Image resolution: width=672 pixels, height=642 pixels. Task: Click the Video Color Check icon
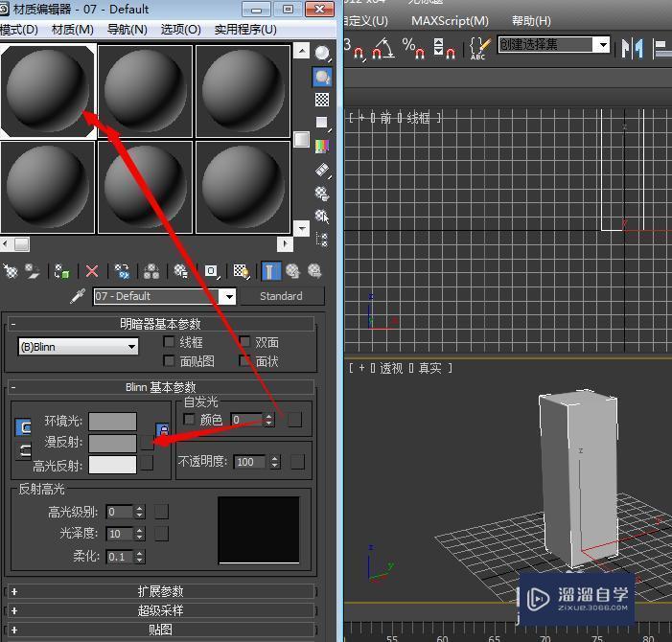322,147
